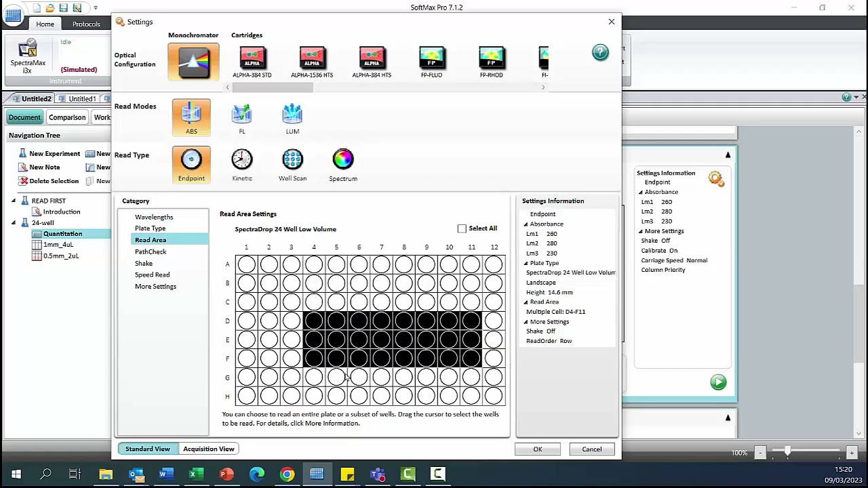Select LUM luminescence read mode
The height and width of the screenshot is (488, 868).
292,117
